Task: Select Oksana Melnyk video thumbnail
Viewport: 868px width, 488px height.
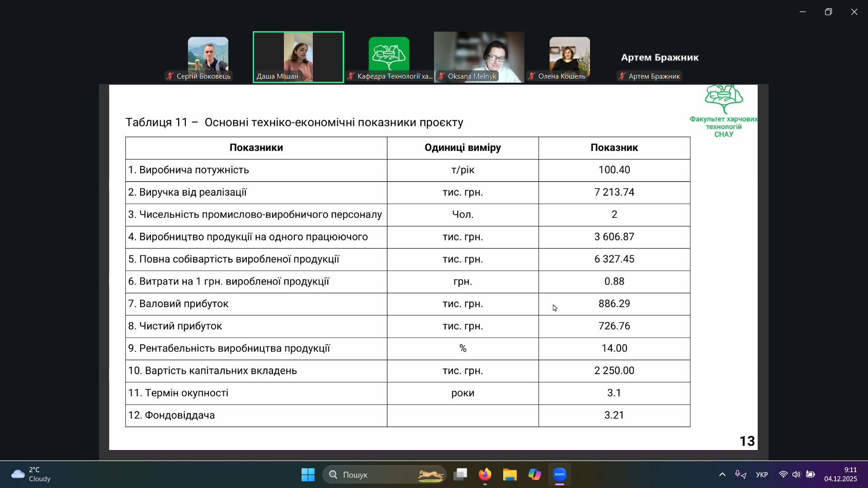Action: 479,56
